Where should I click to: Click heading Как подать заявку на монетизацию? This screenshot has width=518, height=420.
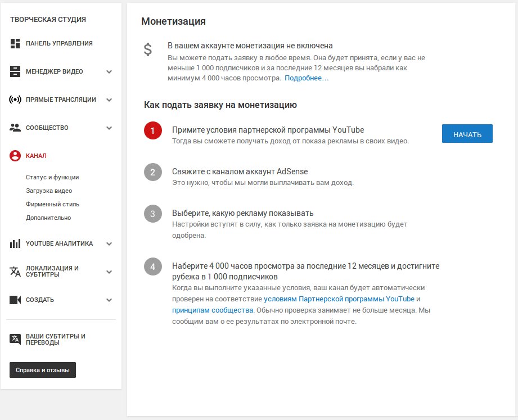tap(220, 105)
